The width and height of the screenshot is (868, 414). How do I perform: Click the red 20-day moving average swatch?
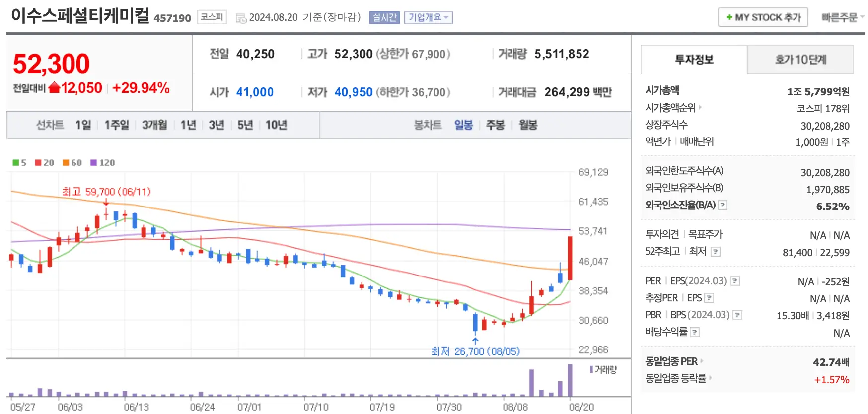[x=38, y=163]
